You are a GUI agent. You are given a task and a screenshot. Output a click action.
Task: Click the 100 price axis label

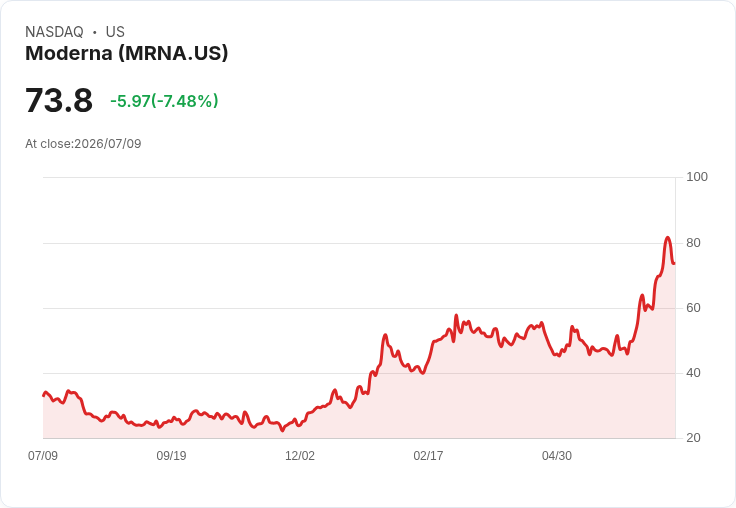tap(697, 177)
